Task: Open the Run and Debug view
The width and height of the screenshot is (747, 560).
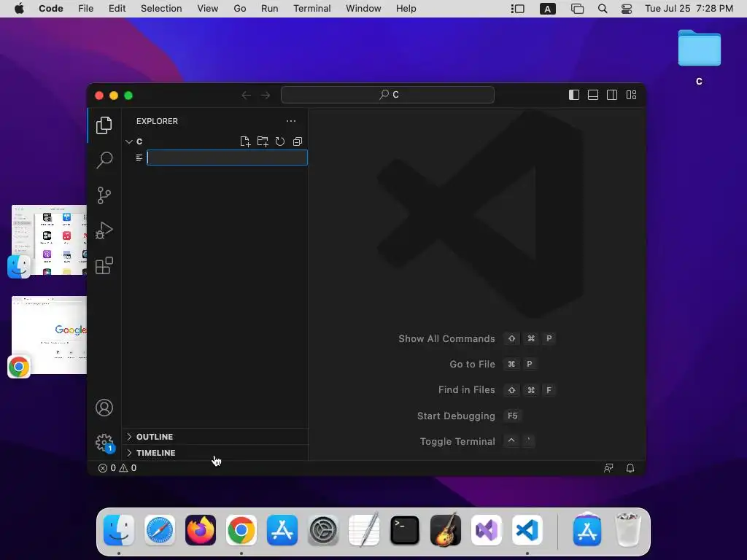Action: click(104, 230)
